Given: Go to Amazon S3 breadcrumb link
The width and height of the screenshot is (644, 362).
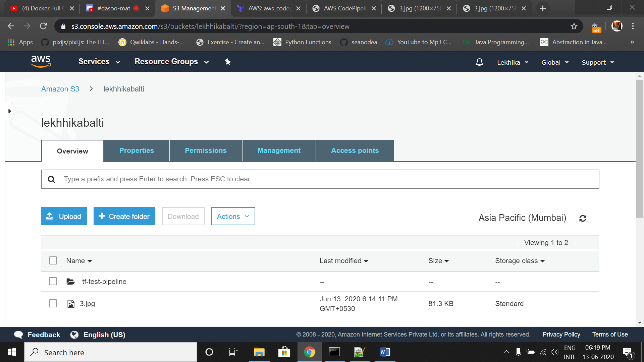Looking at the screenshot, I should click(60, 89).
